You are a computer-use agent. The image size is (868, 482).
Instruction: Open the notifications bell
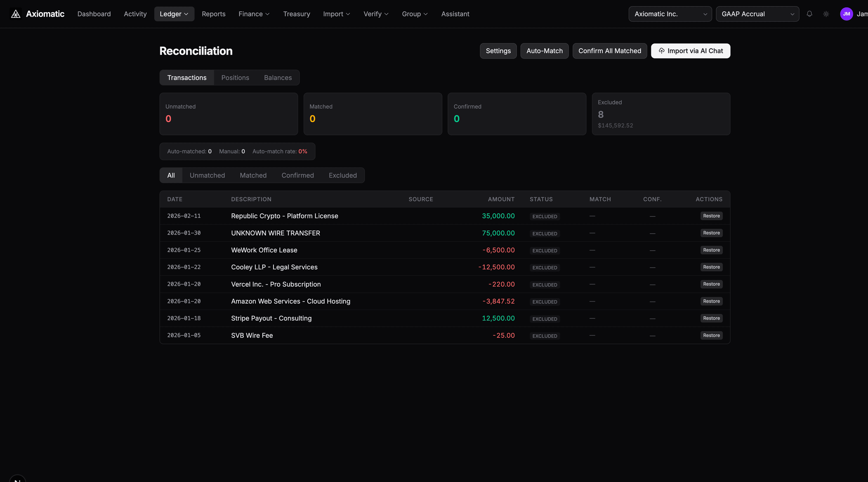click(809, 14)
